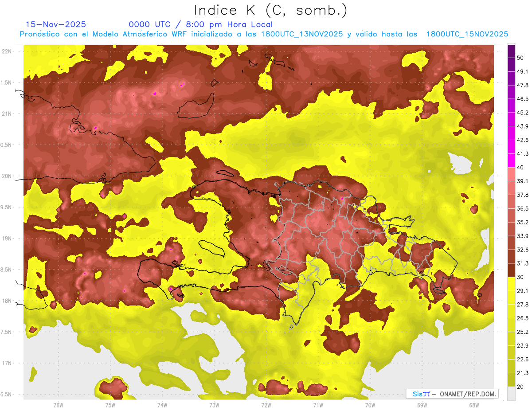The image size is (532, 411).
Task: Click the color scale value 25.2
Action: click(x=522, y=332)
